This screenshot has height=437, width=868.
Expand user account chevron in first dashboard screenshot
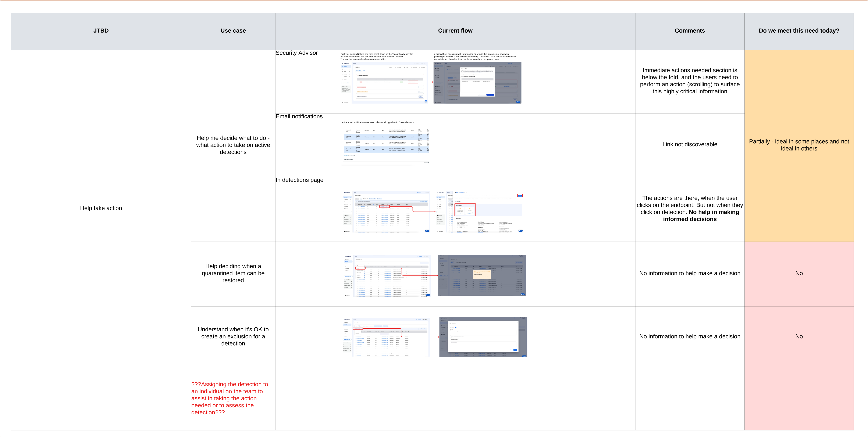(427, 64)
